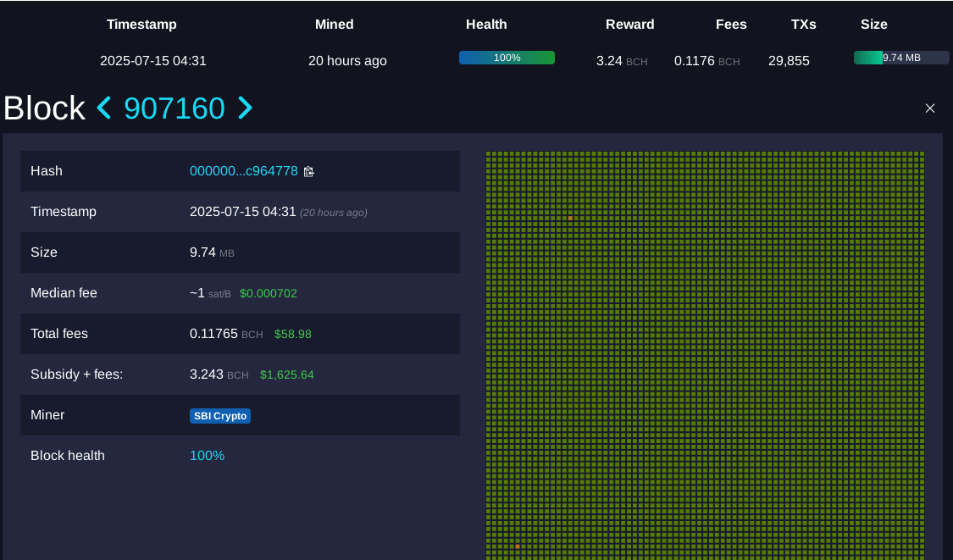
Task: Open the Block health 100% link
Action: coord(207,456)
